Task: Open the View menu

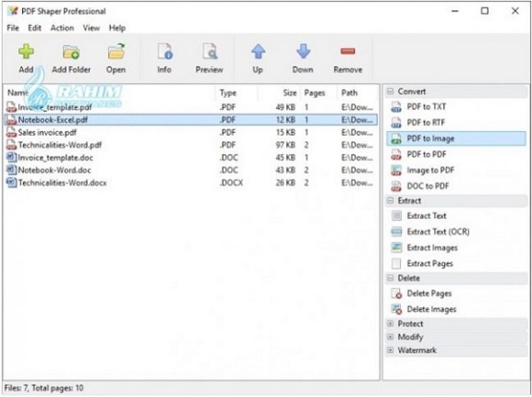Action: coord(91,28)
